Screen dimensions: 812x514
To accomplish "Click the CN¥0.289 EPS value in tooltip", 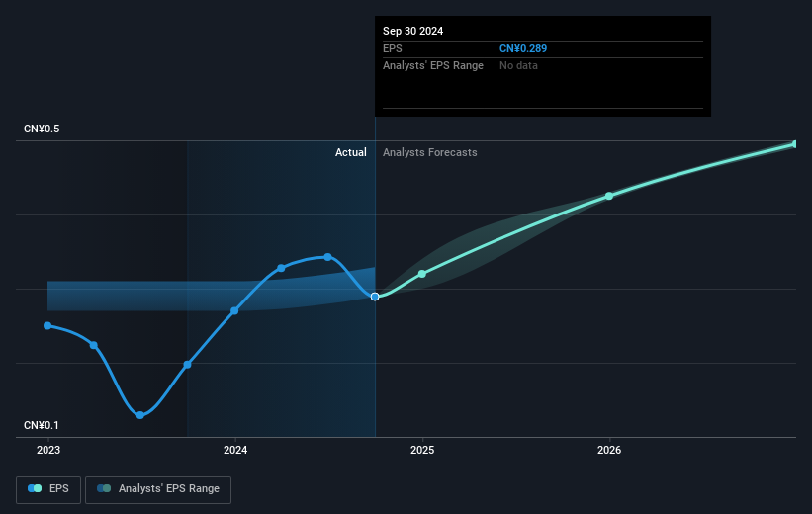I will 523,48.
